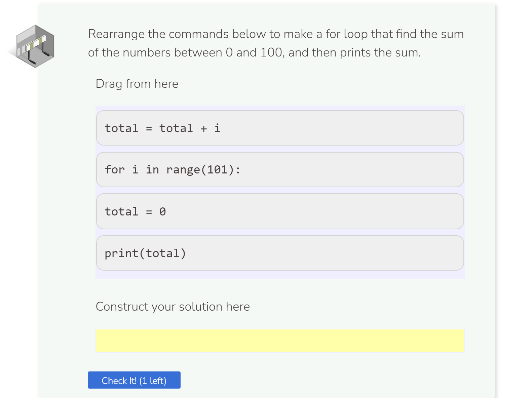Select the 'total = total + i' command block
532x398 pixels.
280,128
